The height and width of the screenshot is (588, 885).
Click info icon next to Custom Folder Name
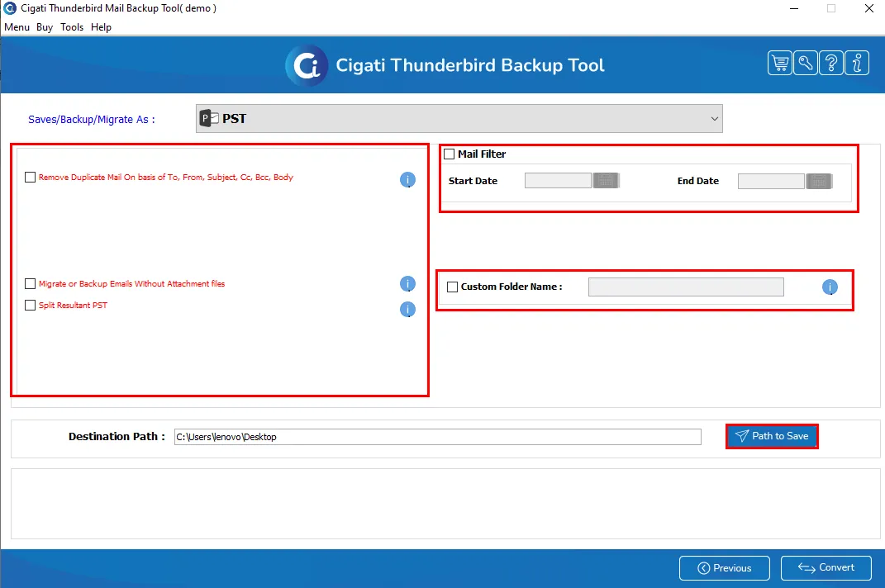tap(830, 287)
